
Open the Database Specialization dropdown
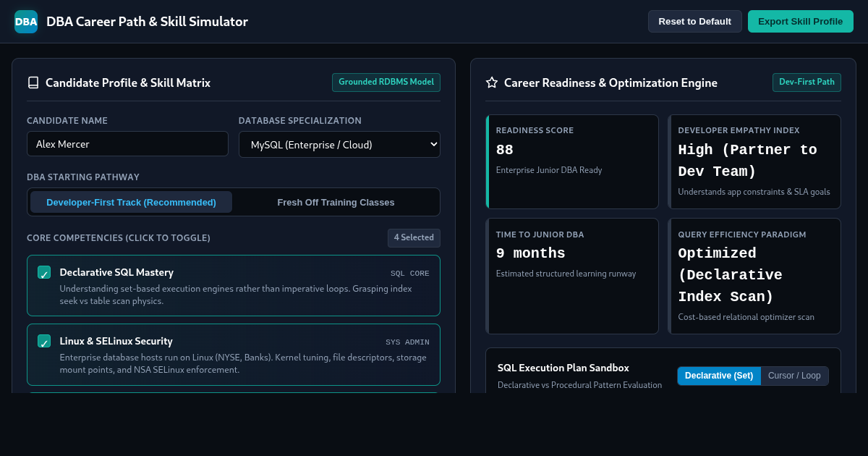[x=339, y=144]
